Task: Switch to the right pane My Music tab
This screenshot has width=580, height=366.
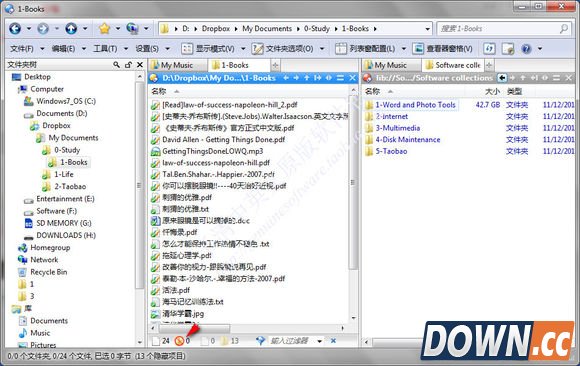Action: tap(391, 65)
